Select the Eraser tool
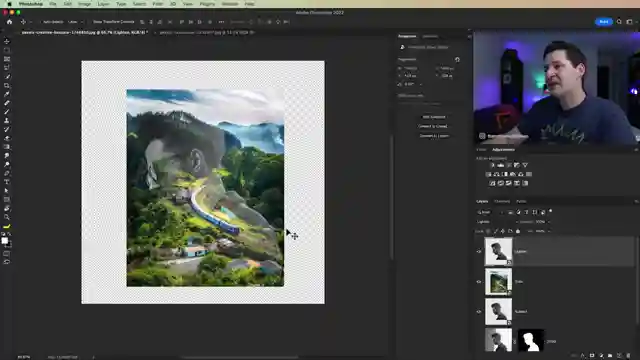 point(7,138)
